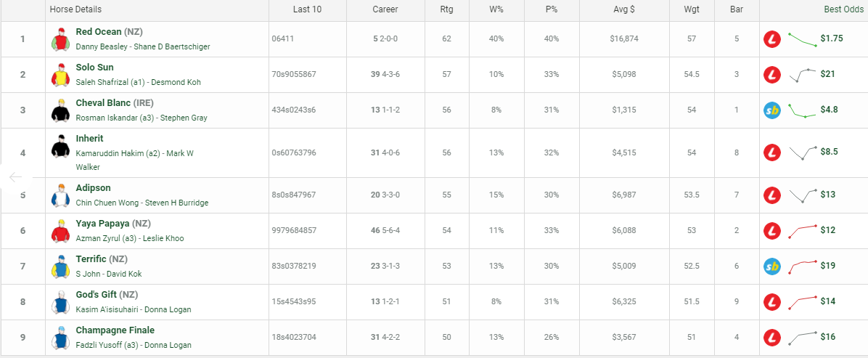Click the Ladbrokes icon in Red Ocean's row
Image resolution: width=868 pixels, height=358 pixels.
(772, 38)
